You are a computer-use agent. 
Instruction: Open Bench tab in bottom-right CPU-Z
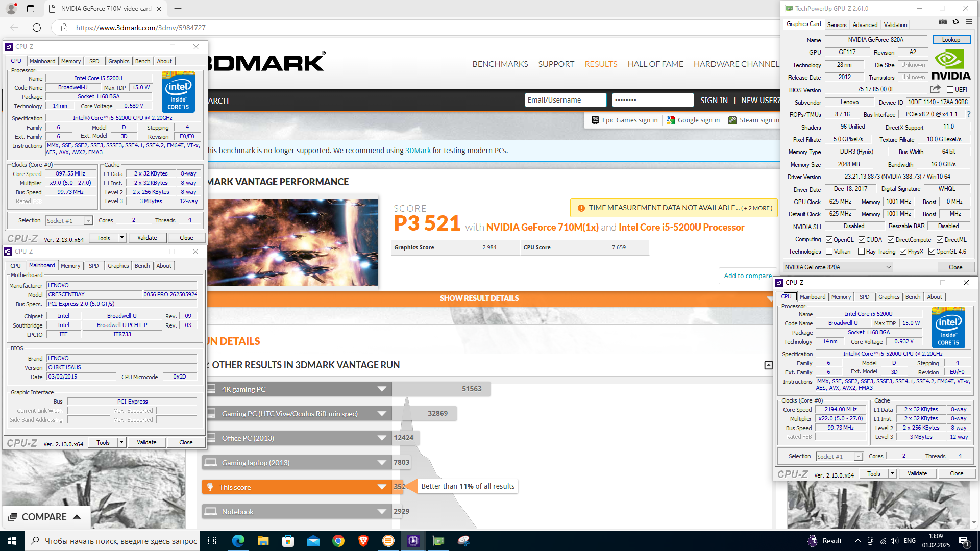[x=913, y=297]
